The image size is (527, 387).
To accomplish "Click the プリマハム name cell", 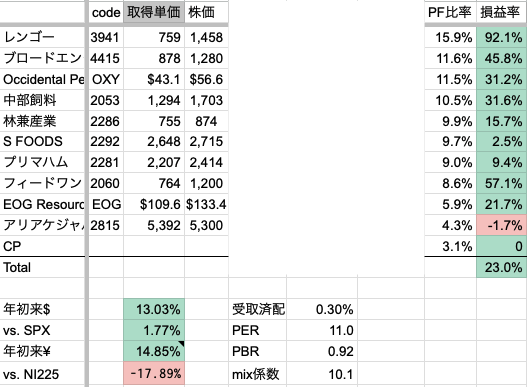I will 42,162.
